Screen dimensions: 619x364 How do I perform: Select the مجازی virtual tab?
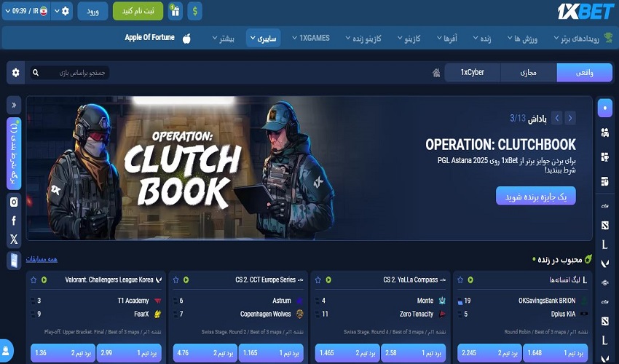[529, 73]
